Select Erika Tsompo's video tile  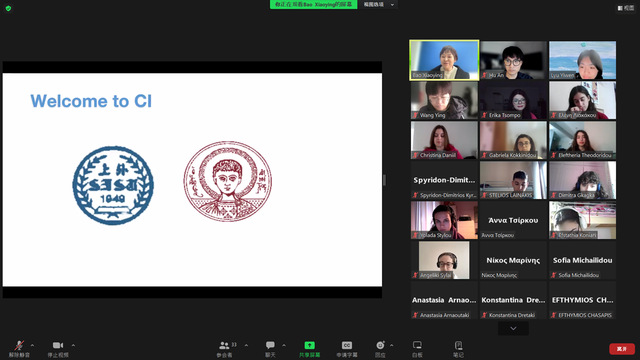click(x=513, y=100)
